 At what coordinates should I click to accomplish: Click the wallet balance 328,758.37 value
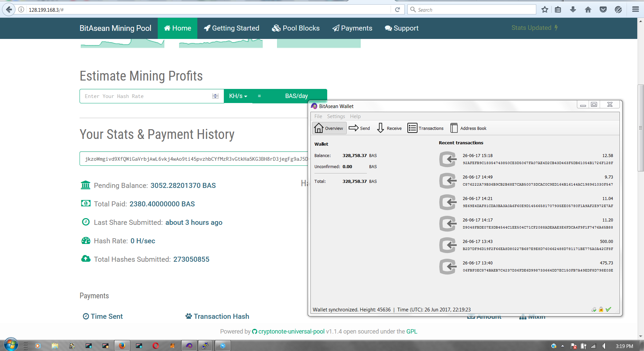(354, 156)
